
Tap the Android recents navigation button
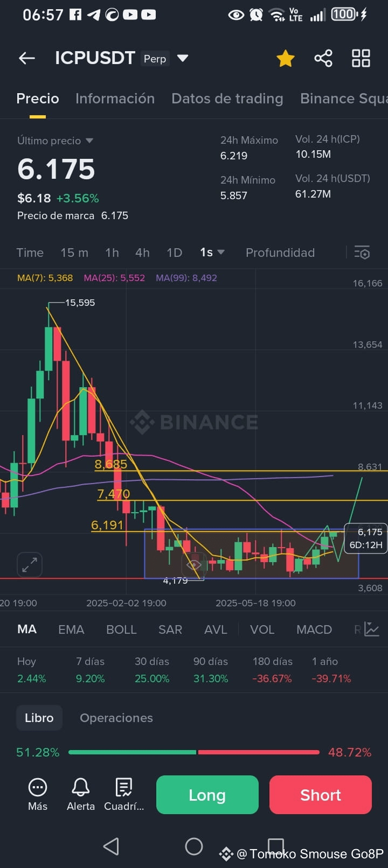tap(276, 845)
